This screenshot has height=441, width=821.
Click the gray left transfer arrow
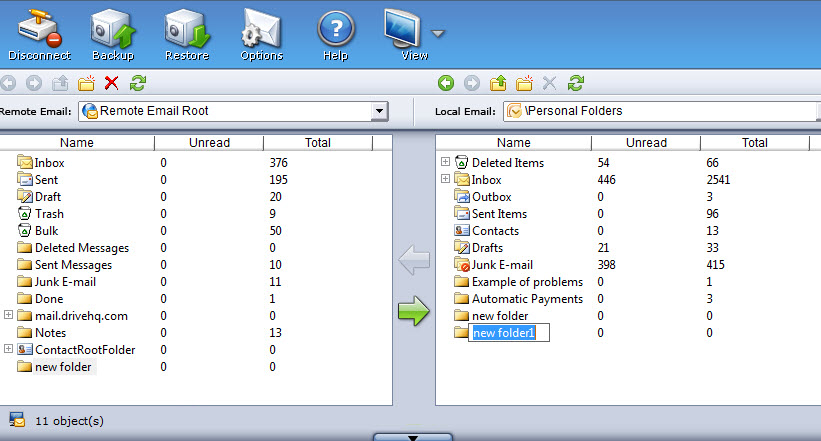(x=413, y=262)
